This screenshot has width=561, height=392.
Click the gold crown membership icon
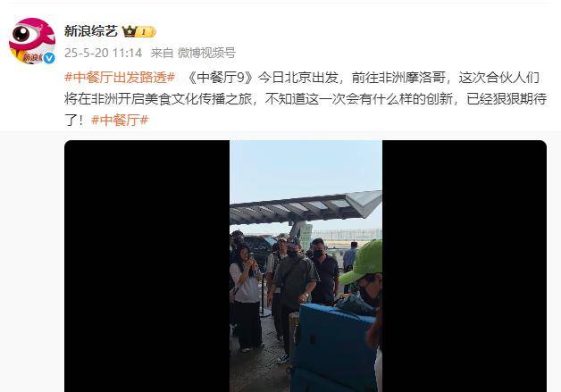(x=130, y=31)
